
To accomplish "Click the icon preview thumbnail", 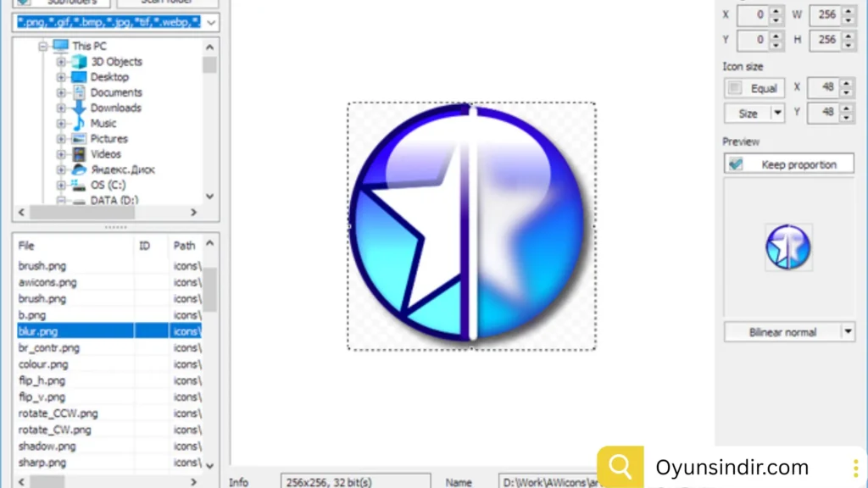I will click(x=788, y=247).
